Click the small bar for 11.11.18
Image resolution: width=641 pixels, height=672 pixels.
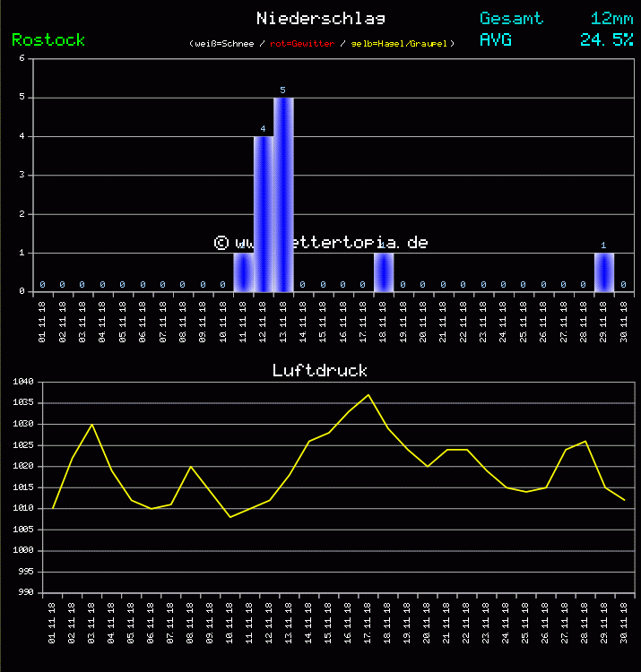pyautogui.click(x=243, y=272)
